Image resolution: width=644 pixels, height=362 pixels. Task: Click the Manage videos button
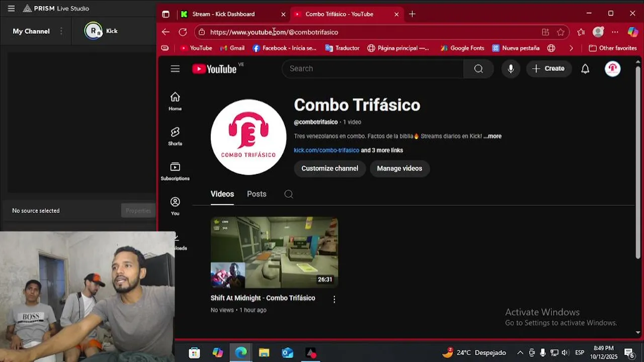(399, 168)
